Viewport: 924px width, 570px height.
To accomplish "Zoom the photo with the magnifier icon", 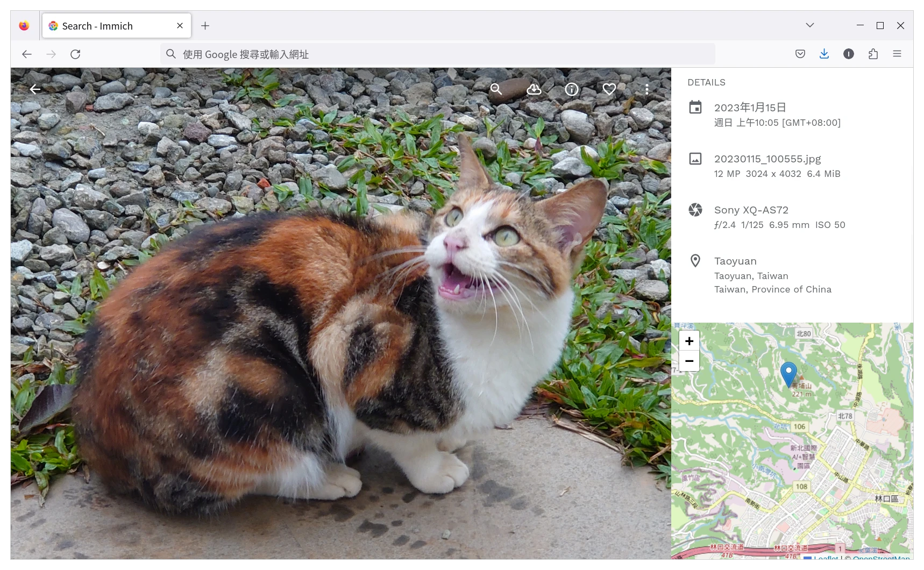I will click(496, 89).
